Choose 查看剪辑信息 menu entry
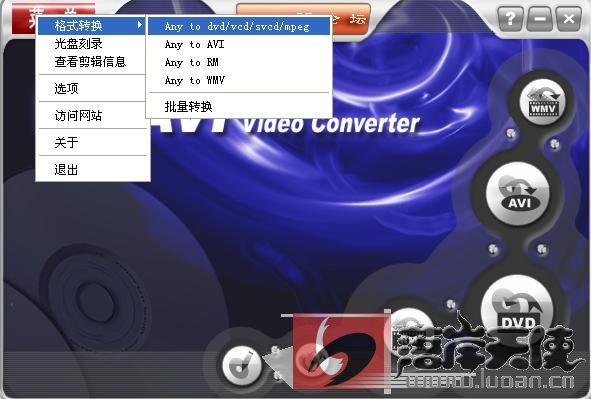 pos(92,62)
